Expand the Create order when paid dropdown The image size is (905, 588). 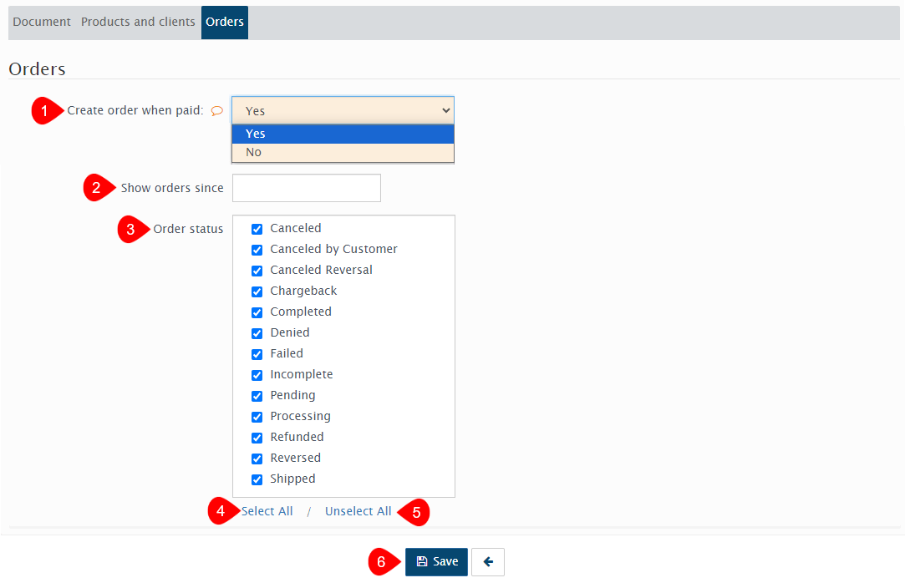(x=343, y=110)
